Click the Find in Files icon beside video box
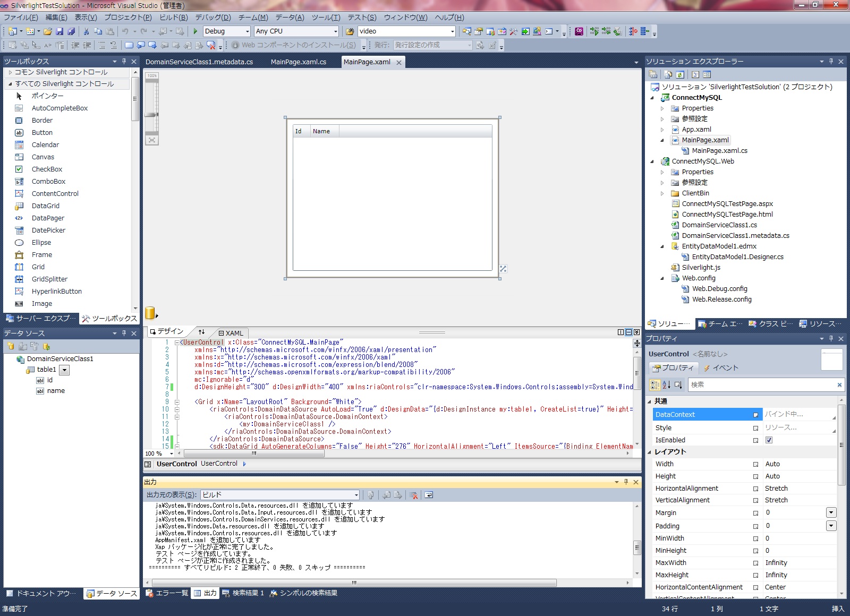 point(350,31)
